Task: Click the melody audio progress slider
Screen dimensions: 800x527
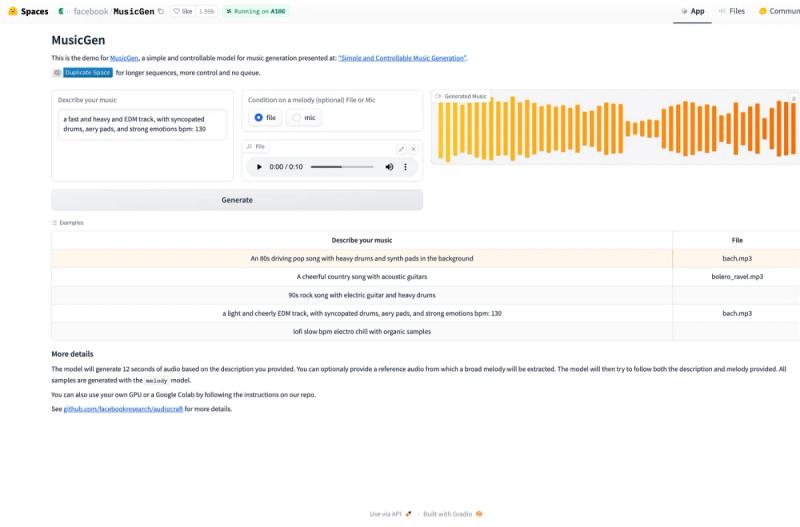Action: click(x=342, y=167)
